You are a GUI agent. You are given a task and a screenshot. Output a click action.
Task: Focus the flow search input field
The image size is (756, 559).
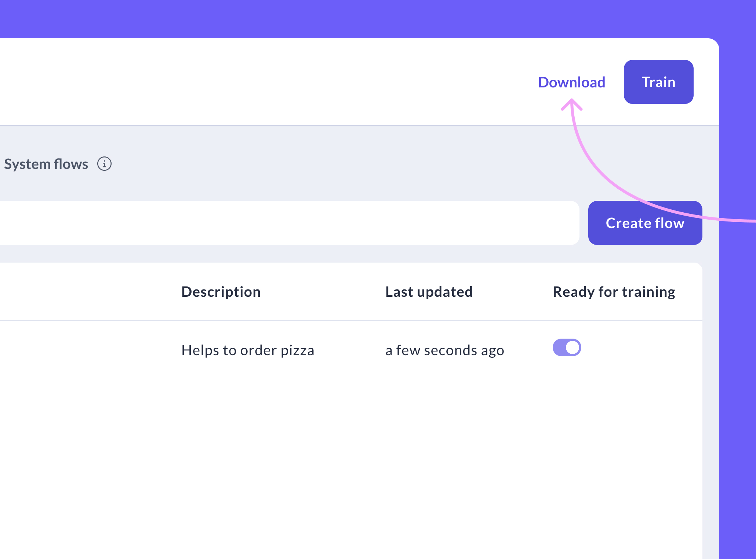(286, 223)
